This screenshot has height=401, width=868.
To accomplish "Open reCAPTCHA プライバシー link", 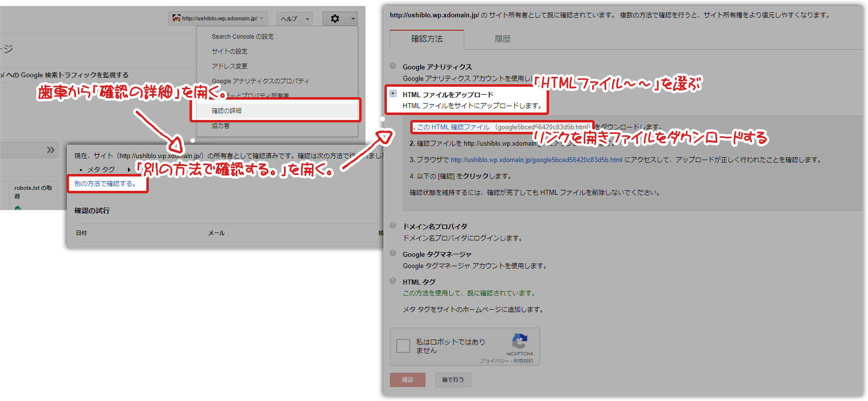I will (x=494, y=361).
